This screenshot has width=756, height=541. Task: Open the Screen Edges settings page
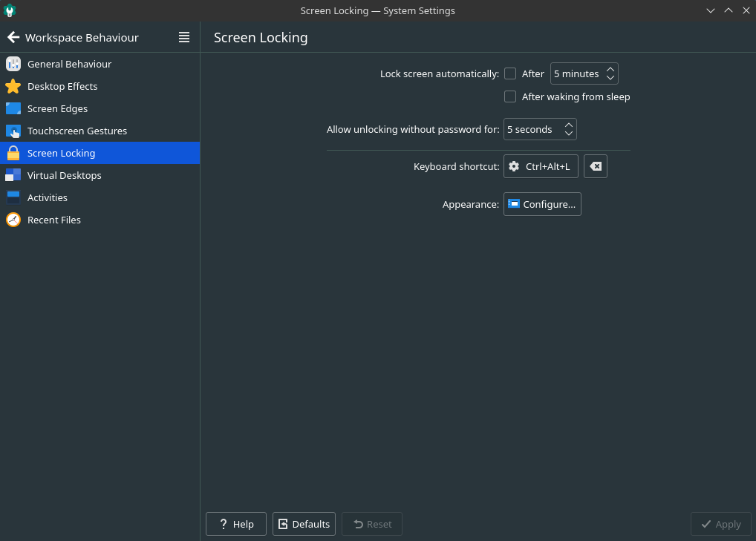coord(100,108)
